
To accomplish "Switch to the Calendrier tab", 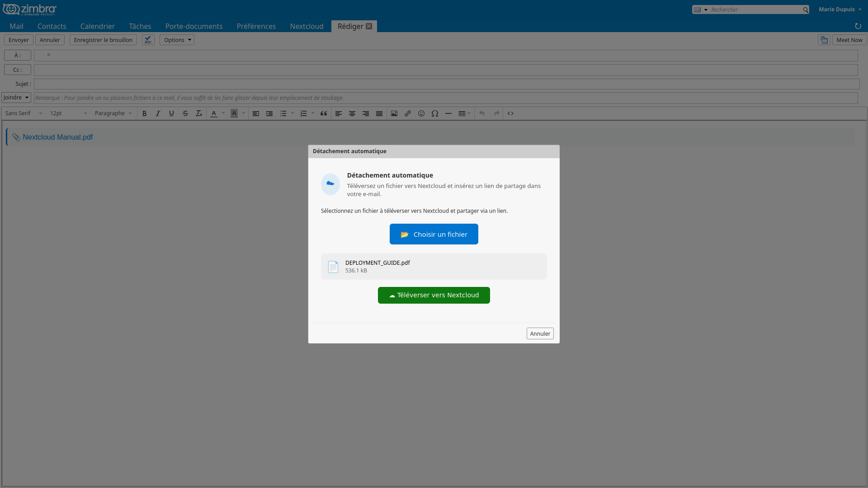I will click(x=97, y=26).
